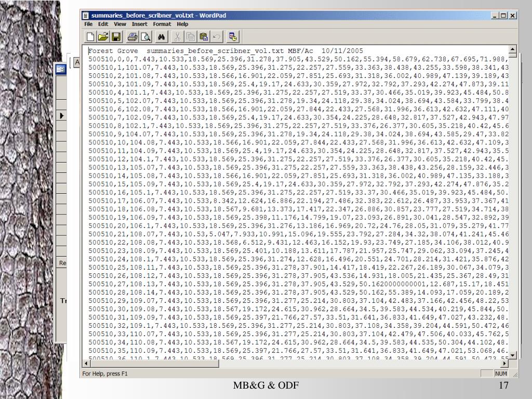Click the WordPad title bar text

(158, 16)
